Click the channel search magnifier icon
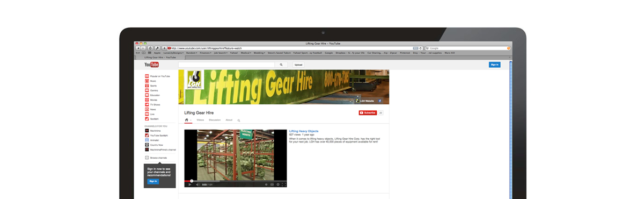This screenshot has height=199, width=644. 239,120
